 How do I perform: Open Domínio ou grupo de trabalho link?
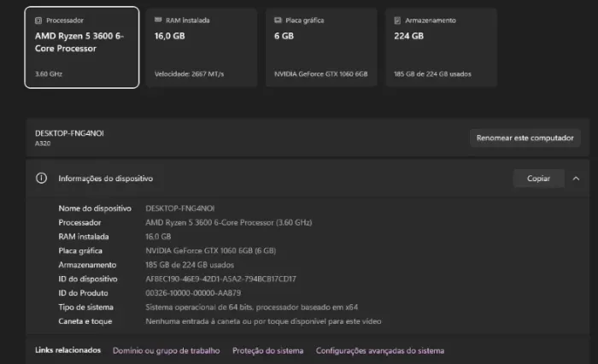(x=167, y=350)
